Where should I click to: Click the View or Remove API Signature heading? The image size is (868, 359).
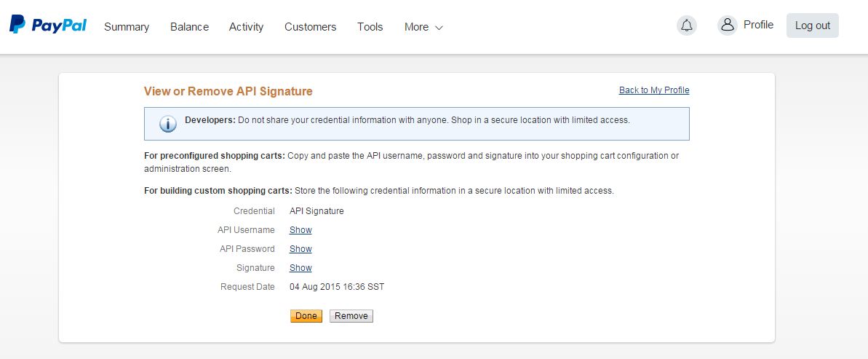click(x=228, y=92)
